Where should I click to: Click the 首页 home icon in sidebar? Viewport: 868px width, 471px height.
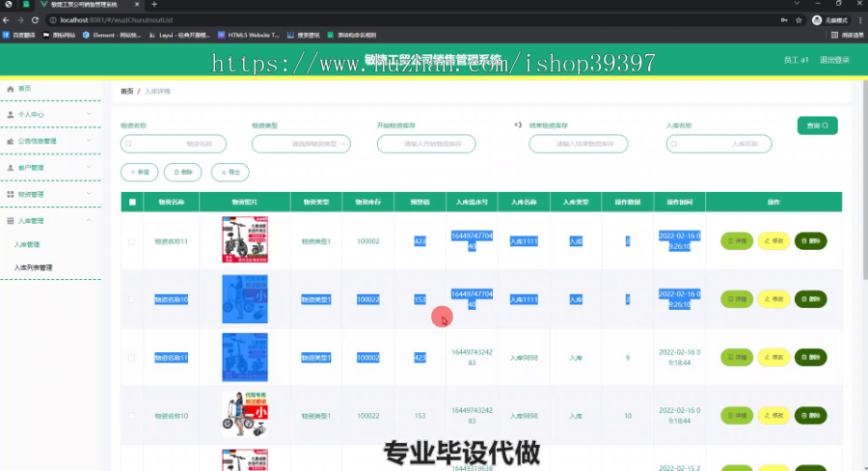pyautogui.click(x=10, y=89)
